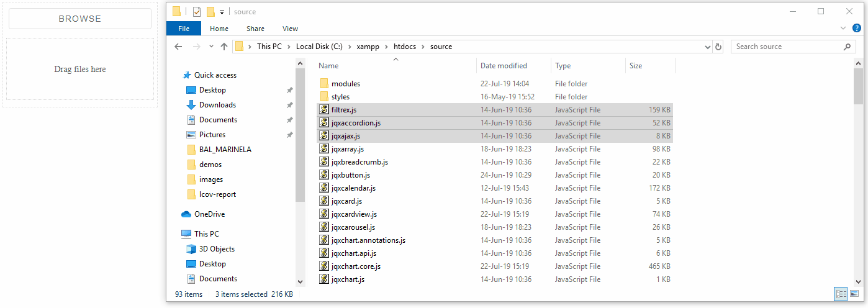
Task: Open demos folder in sidebar
Action: pos(210,165)
